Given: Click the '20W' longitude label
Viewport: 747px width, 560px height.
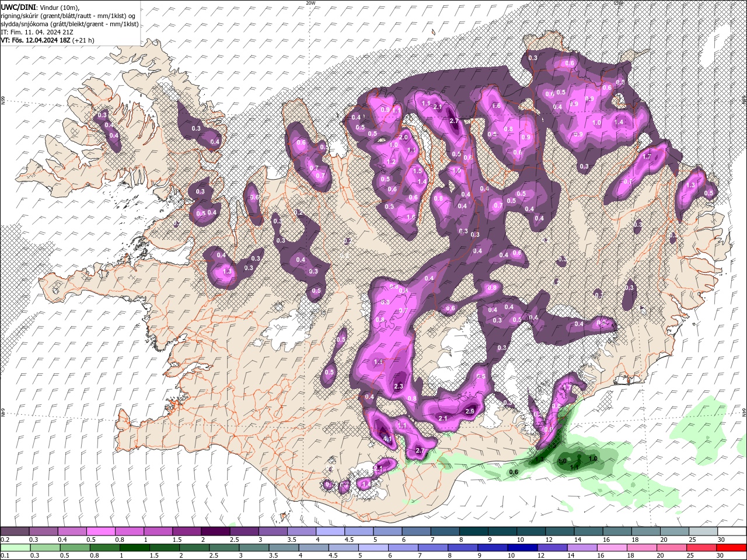Looking at the screenshot, I should click(x=310, y=3).
